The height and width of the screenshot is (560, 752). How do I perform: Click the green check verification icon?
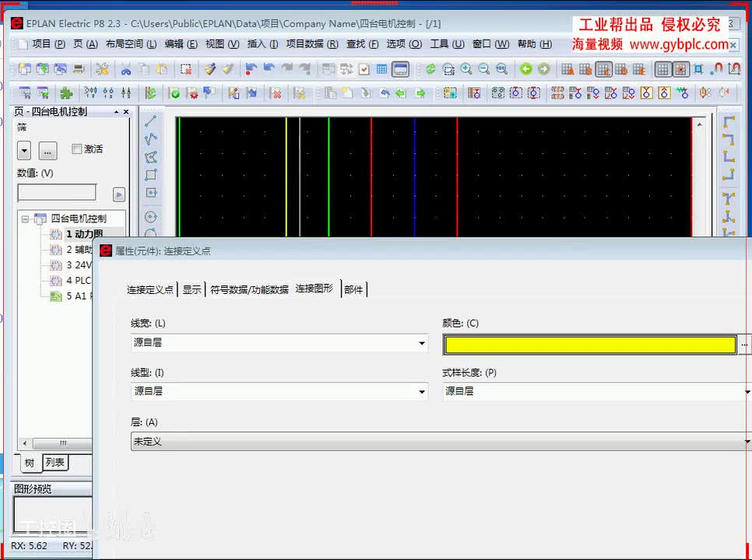[174, 93]
